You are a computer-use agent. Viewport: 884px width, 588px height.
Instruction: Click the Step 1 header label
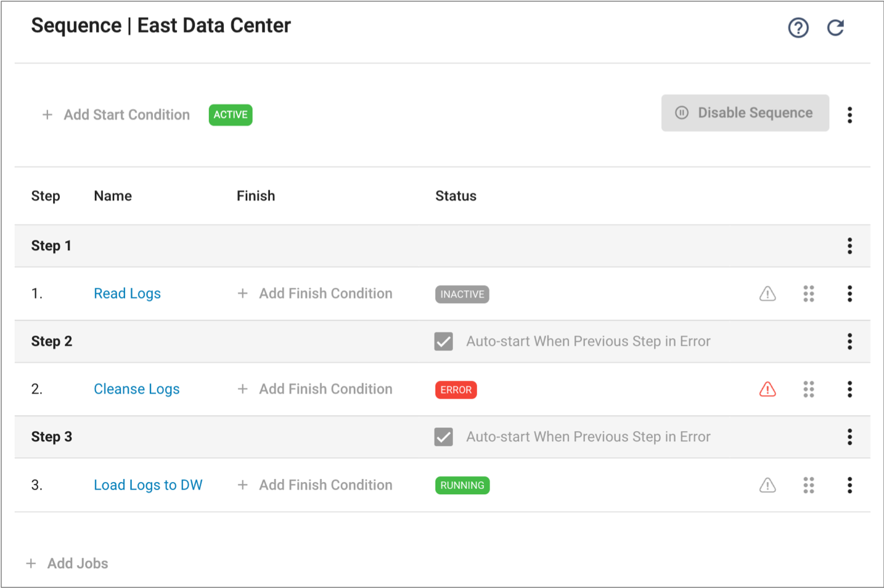51,246
